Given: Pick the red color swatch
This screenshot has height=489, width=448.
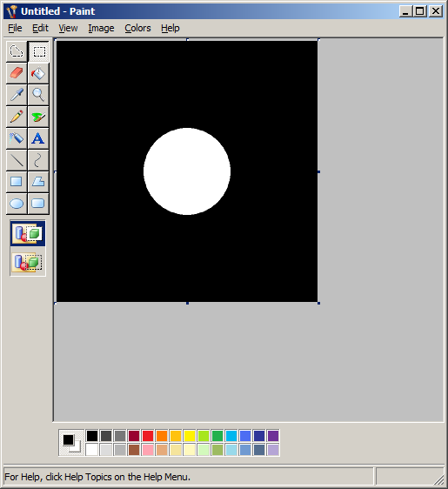Looking at the screenshot, I should 148,436.
